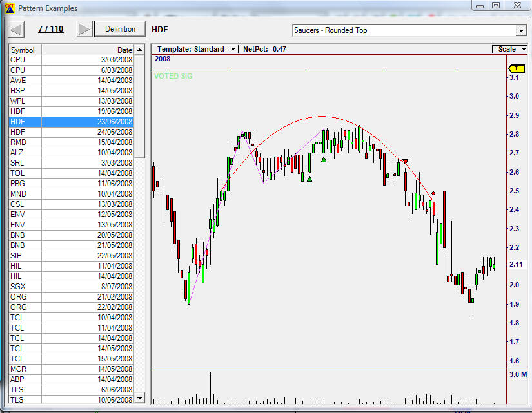
Task: Select ABP row dated 14/04/2008
Action: 71,379
